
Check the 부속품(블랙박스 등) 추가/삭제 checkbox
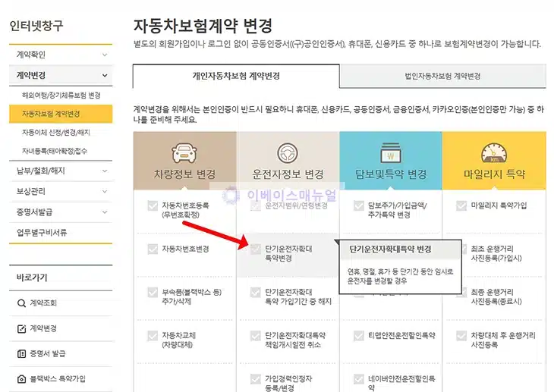[x=153, y=293]
